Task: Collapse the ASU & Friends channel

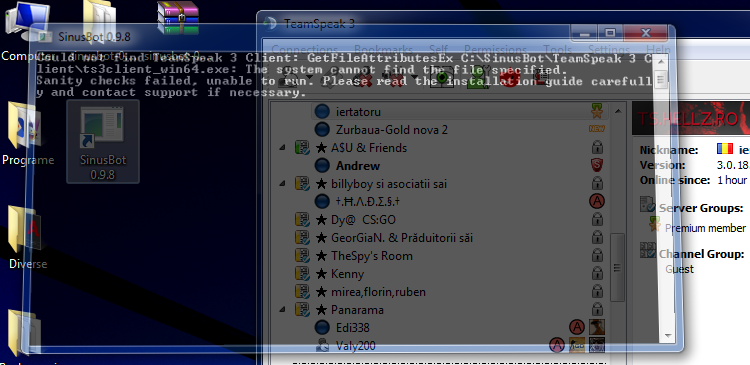Action: [x=283, y=148]
